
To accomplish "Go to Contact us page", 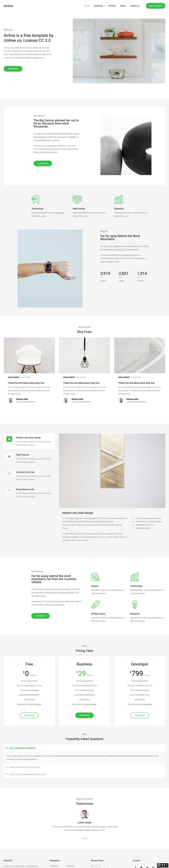I will [x=135, y=6].
